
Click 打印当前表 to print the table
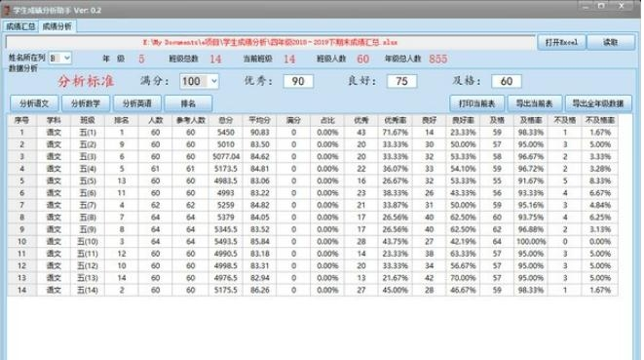click(x=476, y=103)
